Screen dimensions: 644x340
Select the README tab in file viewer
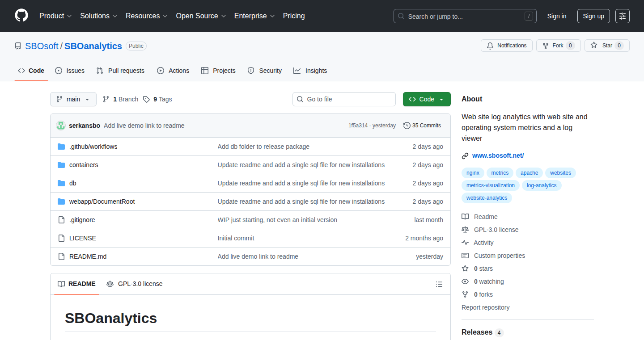click(x=76, y=284)
